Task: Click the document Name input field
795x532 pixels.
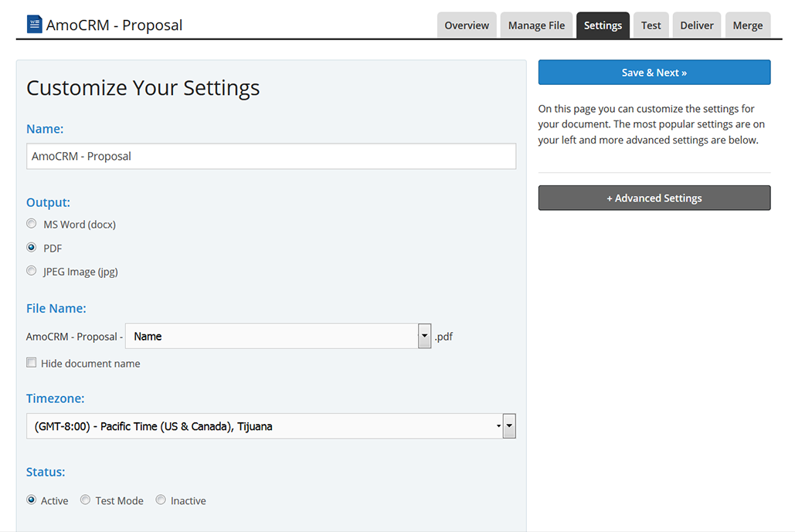Action: 270,156
